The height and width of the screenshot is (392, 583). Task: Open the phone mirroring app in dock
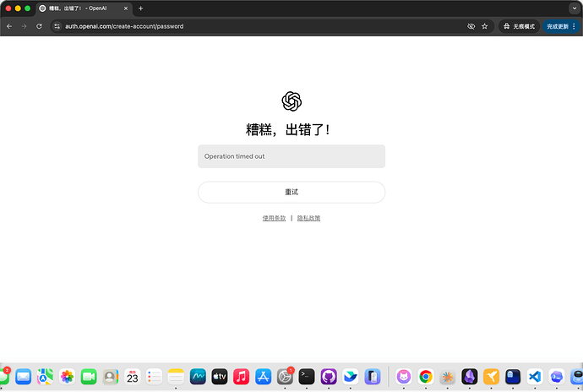coord(372,377)
